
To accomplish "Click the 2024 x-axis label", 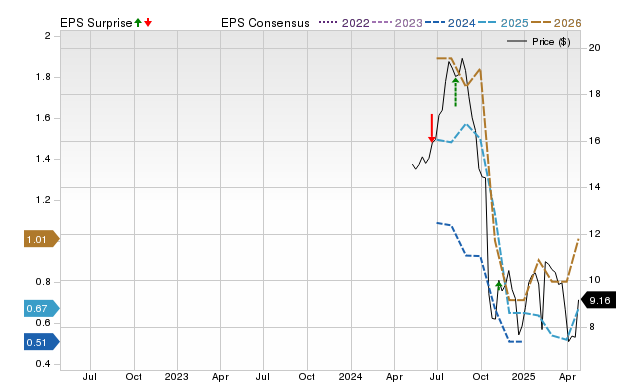I will [x=350, y=377].
